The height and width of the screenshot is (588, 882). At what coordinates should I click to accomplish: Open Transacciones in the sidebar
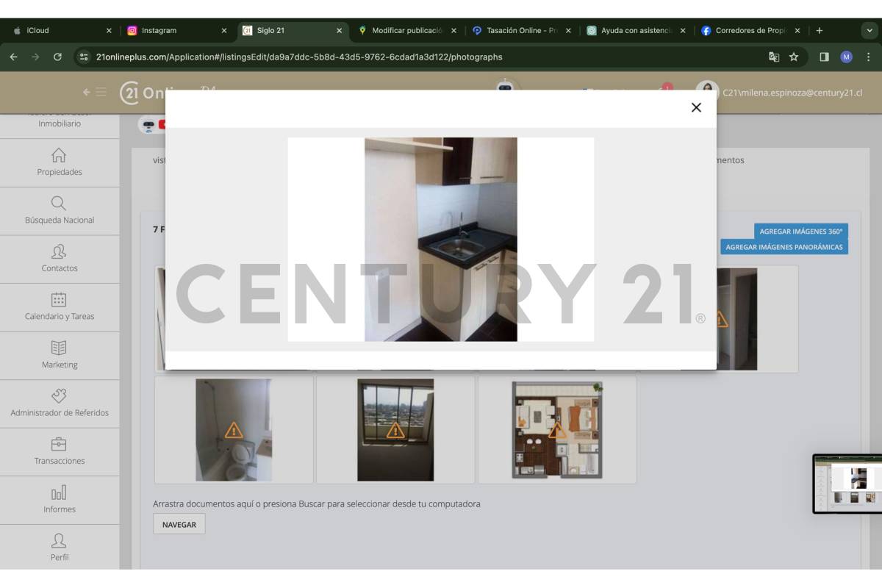[60, 451]
